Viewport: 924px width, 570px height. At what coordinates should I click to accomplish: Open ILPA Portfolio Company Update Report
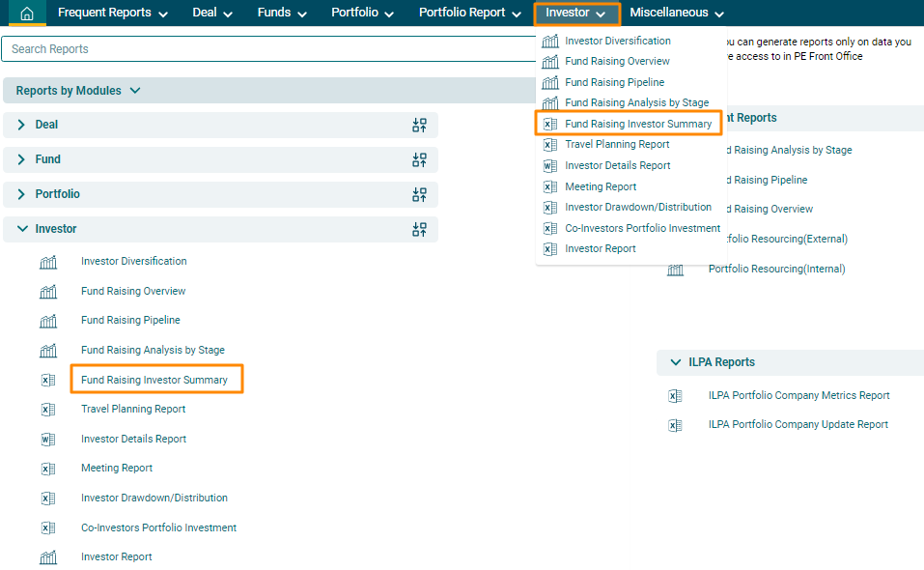(x=798, y=425)
